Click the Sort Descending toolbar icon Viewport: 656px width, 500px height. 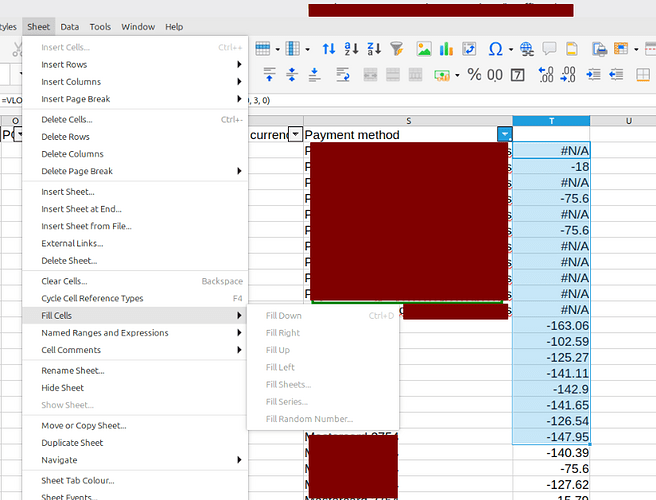click(373, 48)
